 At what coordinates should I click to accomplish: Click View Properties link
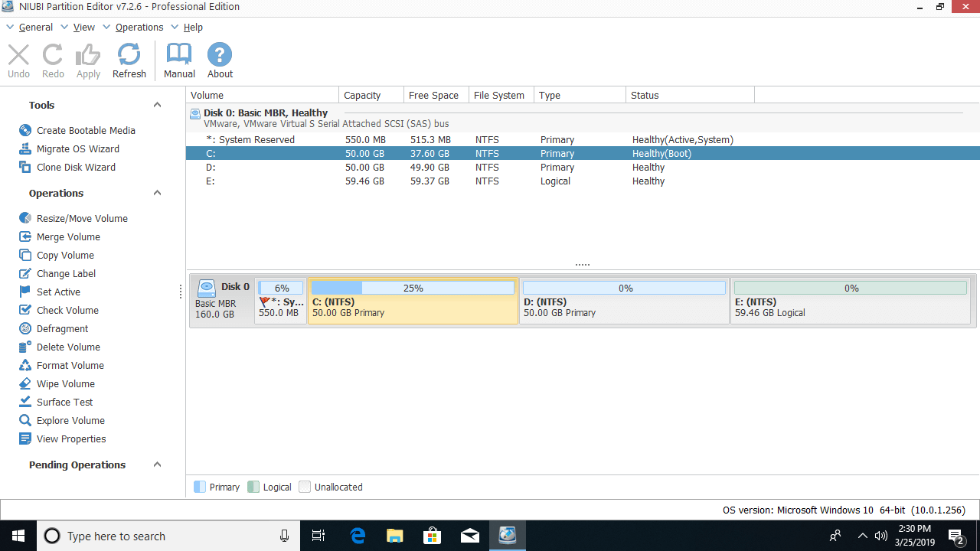coord(71,439)
